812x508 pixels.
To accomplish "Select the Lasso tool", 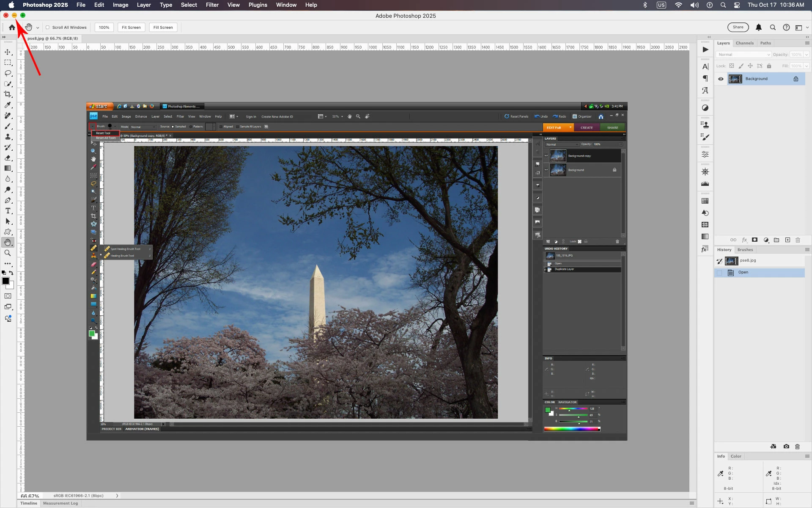I will coord(8,73).
